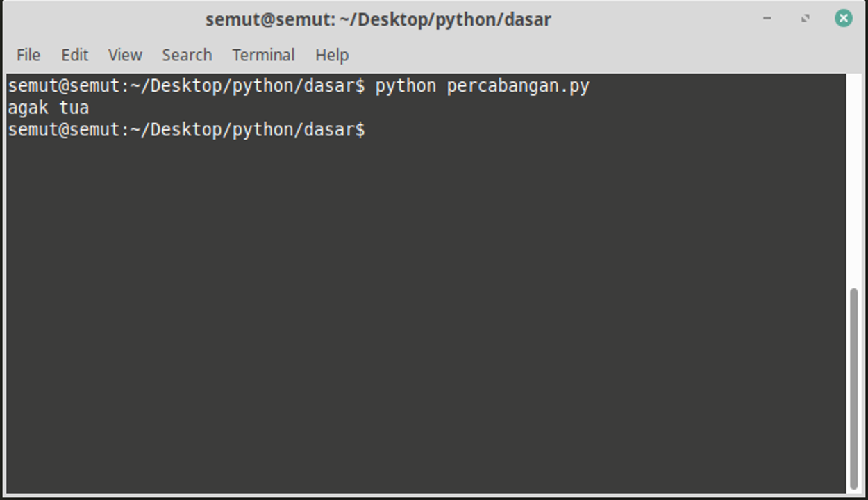This screenshot has width=868, height=500.
Task: Open the Terminal menu
Action: [263, 55]
